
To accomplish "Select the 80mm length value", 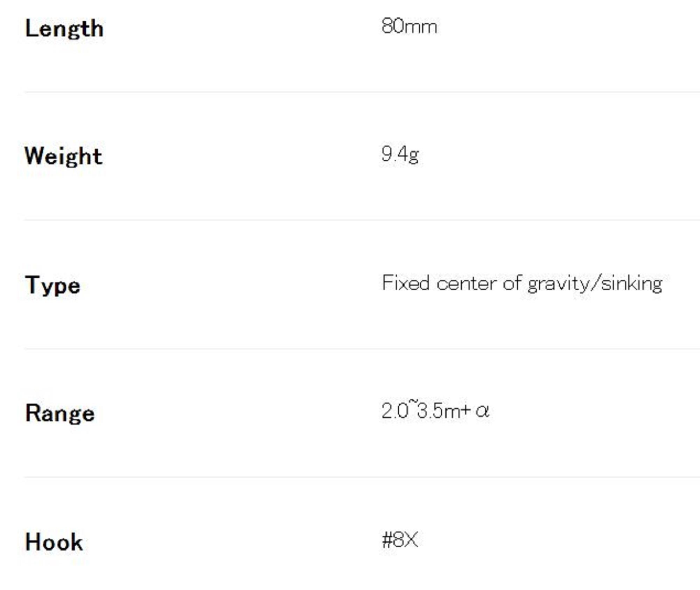I will (x=409, y=27).
